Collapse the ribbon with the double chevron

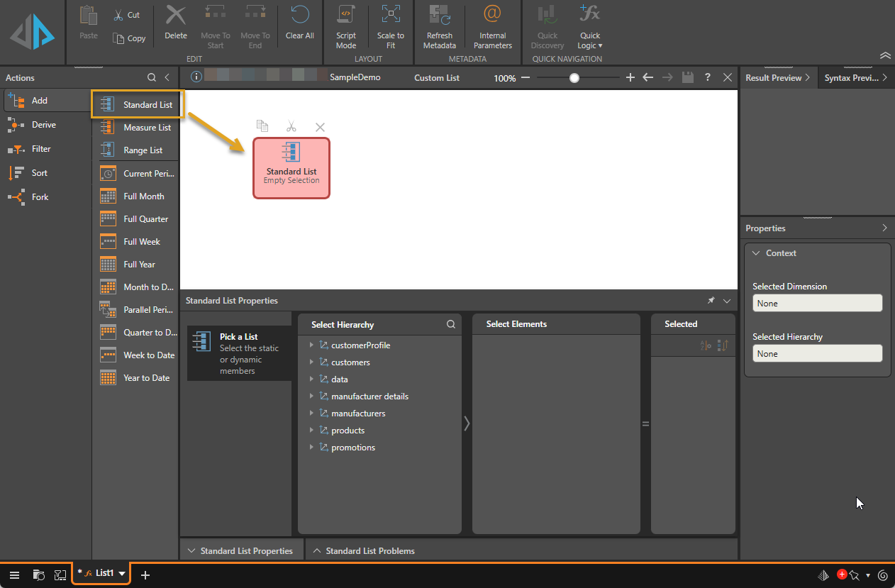tap(885, 55)
